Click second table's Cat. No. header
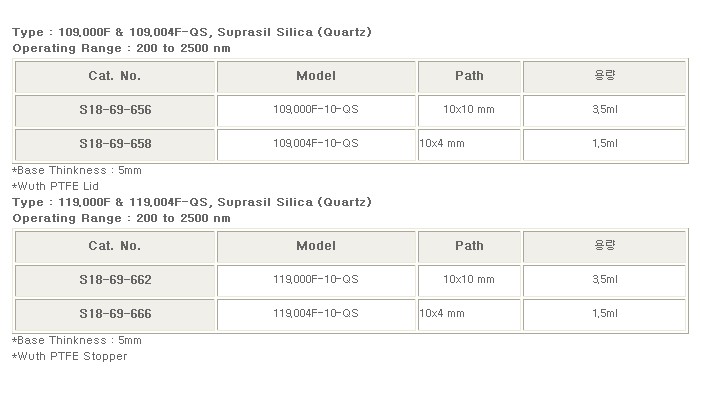The image size is (701, 400). (115, 246)
